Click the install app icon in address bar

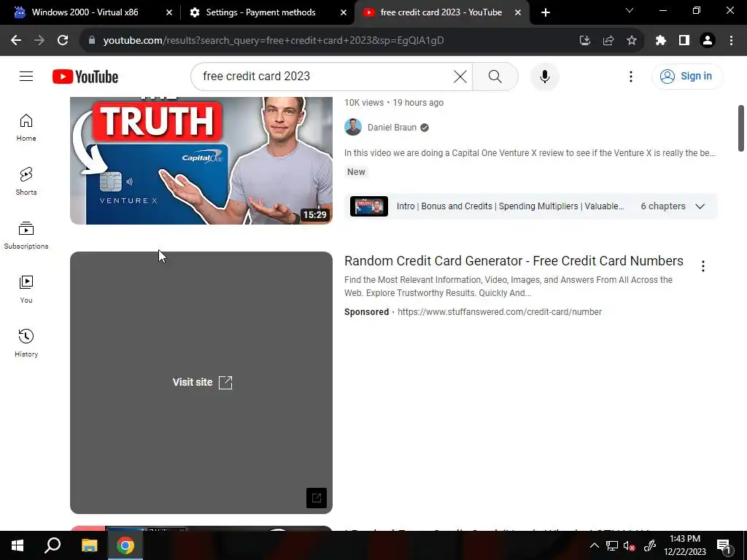coord(584,41)
